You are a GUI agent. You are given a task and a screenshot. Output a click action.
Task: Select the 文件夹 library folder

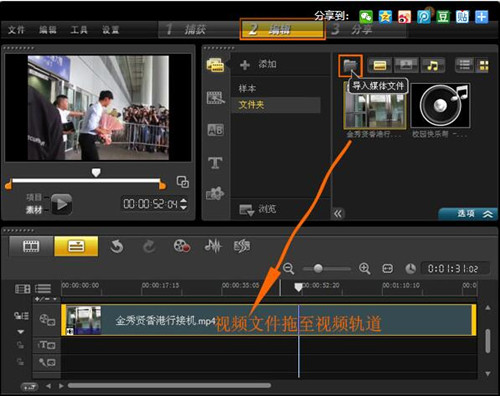[x=275, y=105]
